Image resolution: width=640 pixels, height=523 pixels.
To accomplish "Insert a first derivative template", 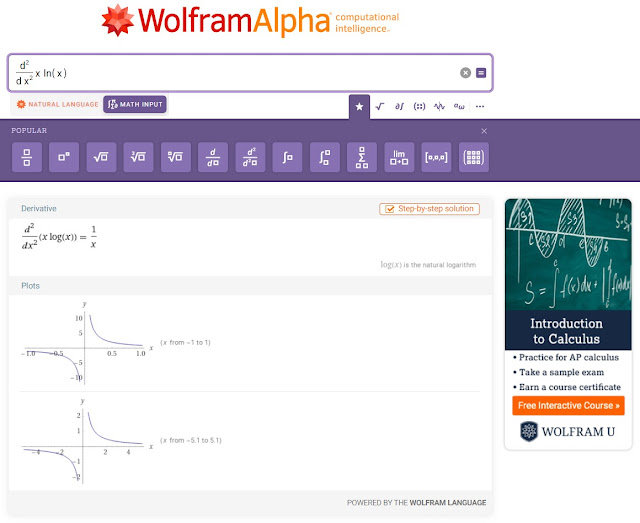I will coord(213,157).
